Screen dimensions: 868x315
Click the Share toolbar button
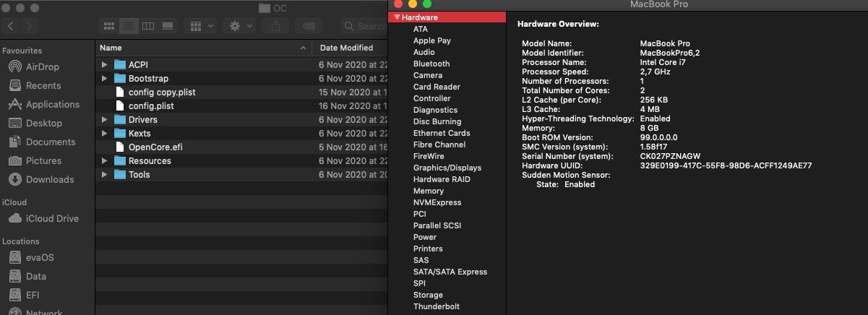[275, 26]
